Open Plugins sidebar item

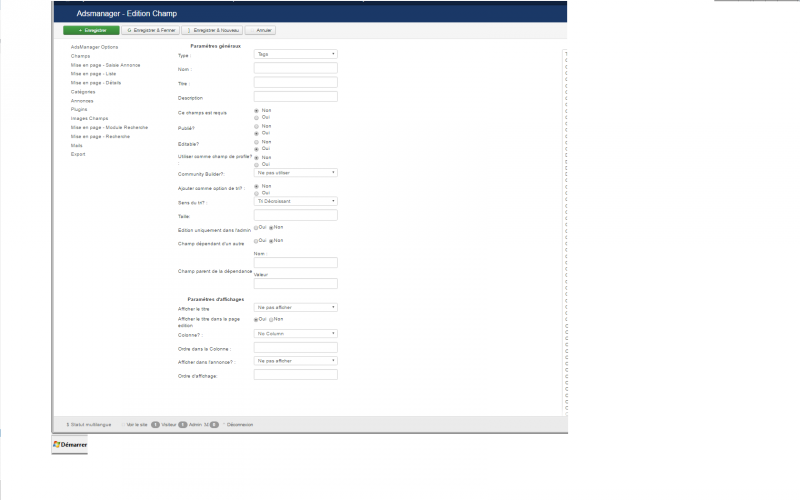[79, 109]
